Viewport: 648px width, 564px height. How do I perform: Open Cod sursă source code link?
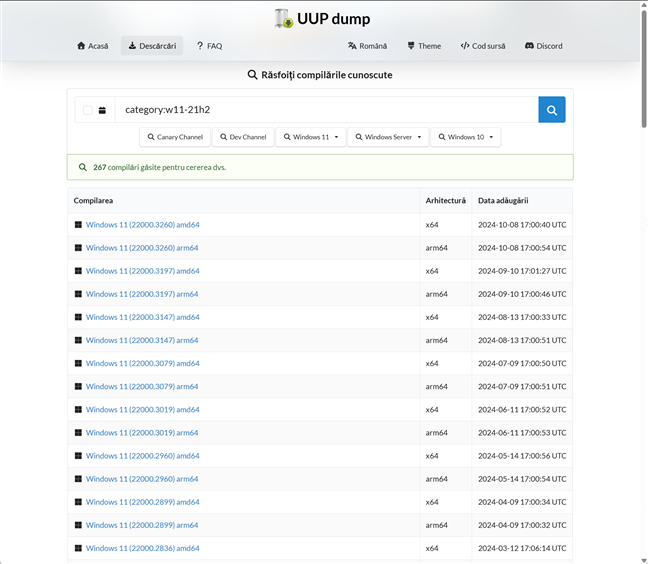(482, 46)
